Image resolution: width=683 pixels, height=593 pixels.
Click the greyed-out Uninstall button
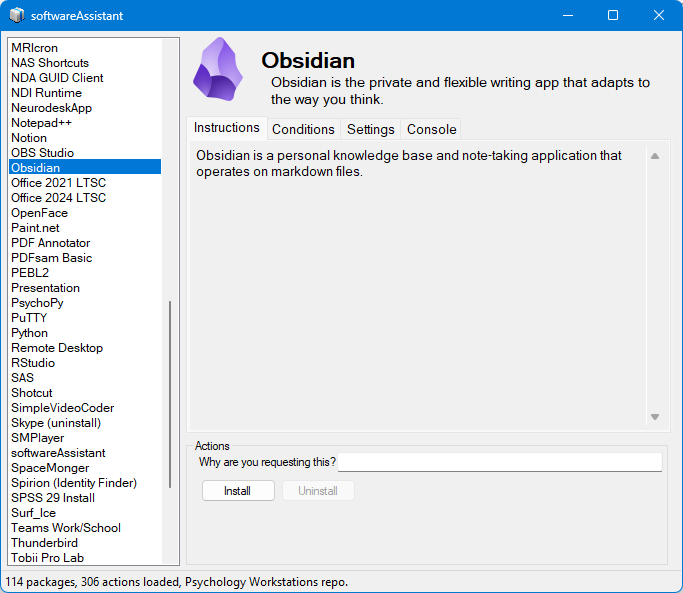click(318, 491)
